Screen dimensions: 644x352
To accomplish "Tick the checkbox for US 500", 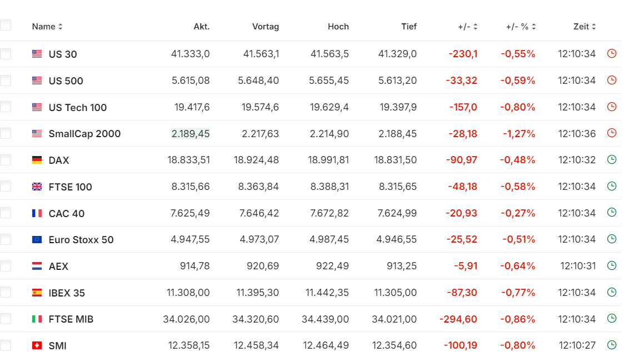I will [x=6, y=81].
